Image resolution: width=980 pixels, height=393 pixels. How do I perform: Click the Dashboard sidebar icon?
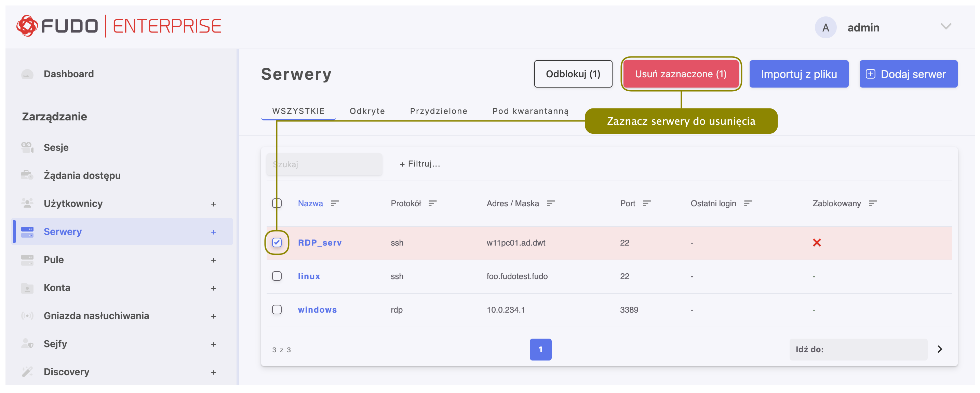pyautogui.click(x=27, y=74)
